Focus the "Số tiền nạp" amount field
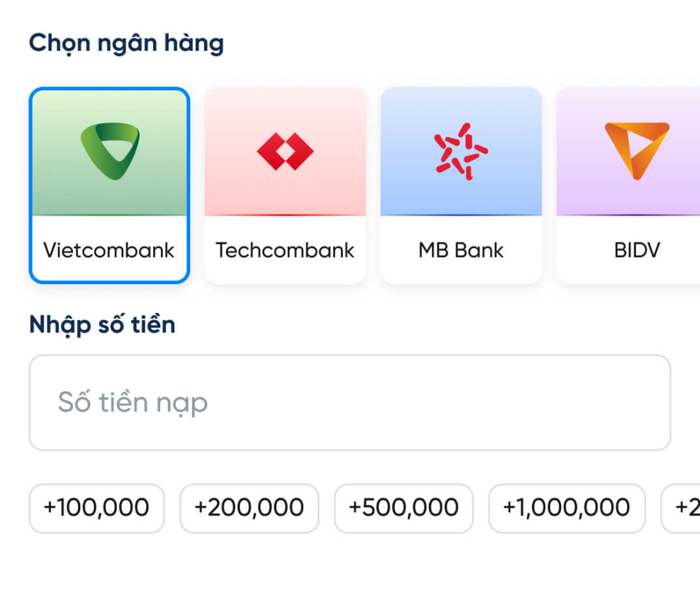The image size is (700, 614). click(349, 403)
